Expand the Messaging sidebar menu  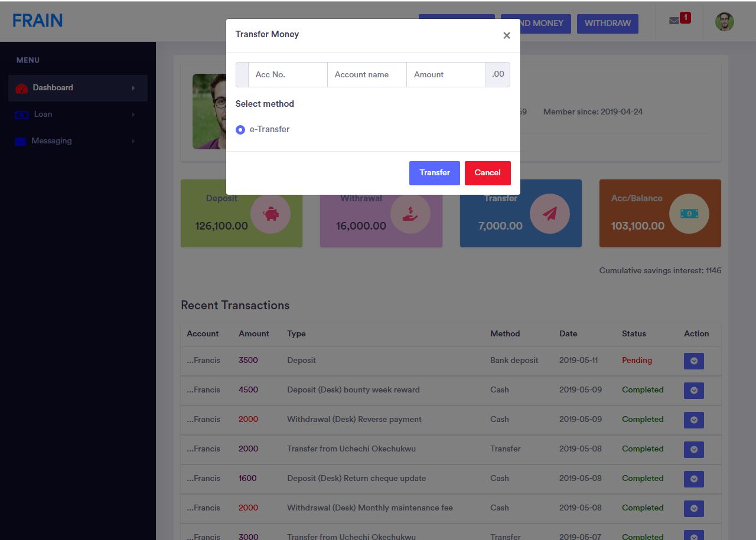[x=51, y=140]
